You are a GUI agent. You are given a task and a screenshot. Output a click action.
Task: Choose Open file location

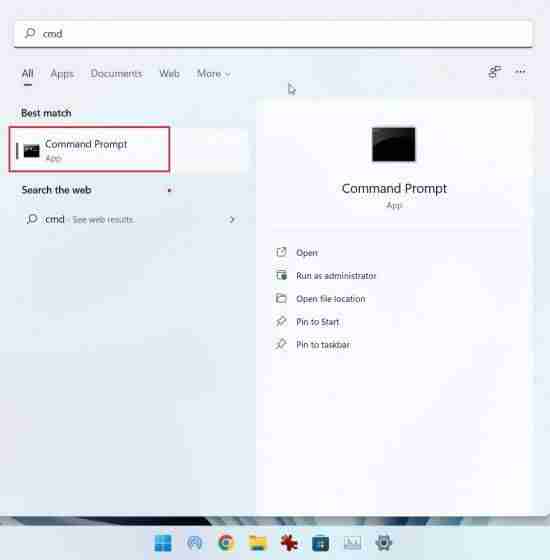coord(330,299)
